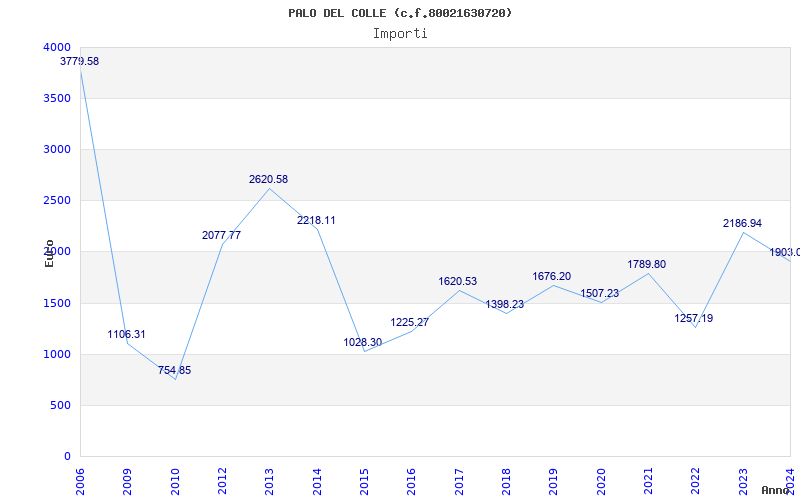Click the 1676.20 data label
800x500 pixels.
552,276
